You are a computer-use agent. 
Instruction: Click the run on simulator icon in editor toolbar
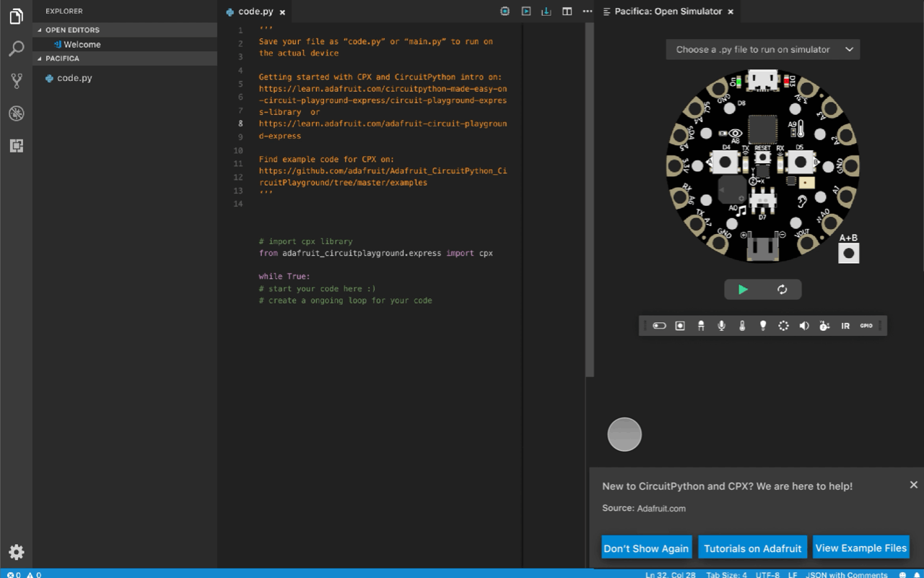[x=526, y=12]
